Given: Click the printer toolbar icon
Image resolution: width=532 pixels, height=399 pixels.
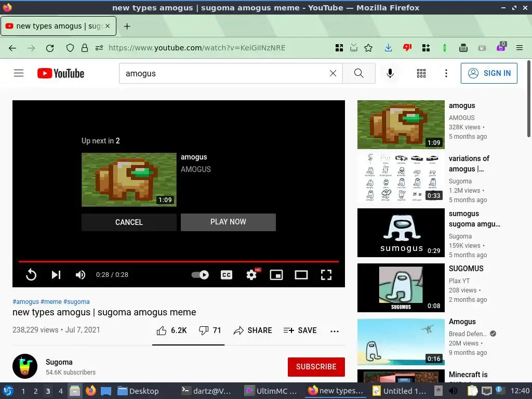Looking at the screenshot, I should pyautogui.click(x=463, y=48).
